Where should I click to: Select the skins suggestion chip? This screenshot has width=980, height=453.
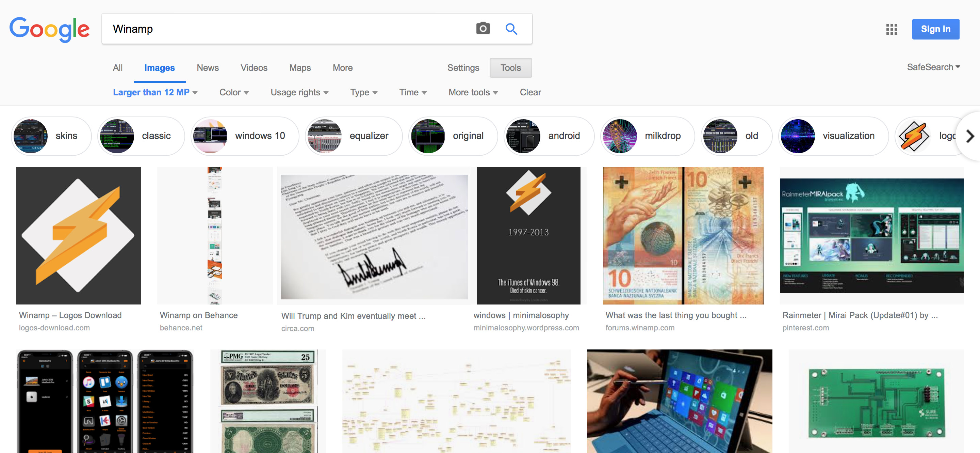point(51,136)
